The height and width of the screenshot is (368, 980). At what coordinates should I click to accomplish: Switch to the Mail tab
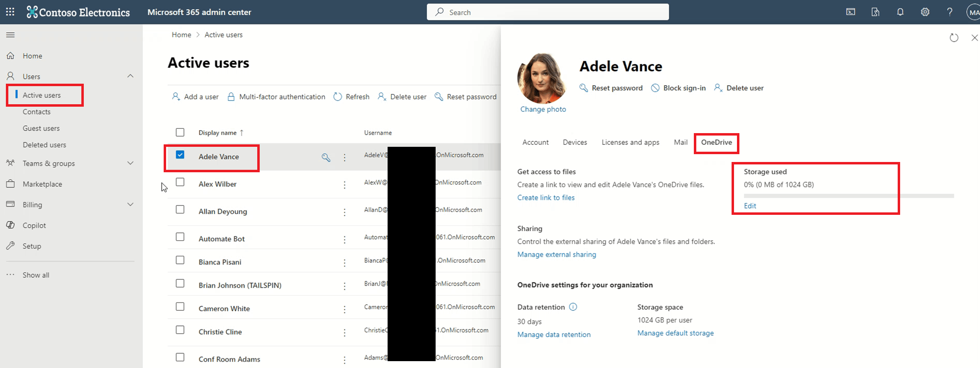(x=681, y=142)
